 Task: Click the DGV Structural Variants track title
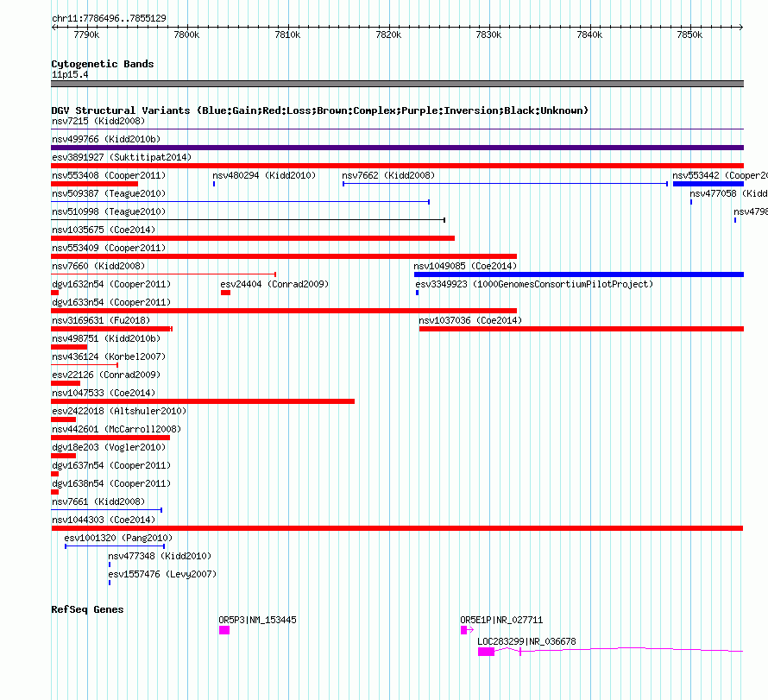(320, 110)
